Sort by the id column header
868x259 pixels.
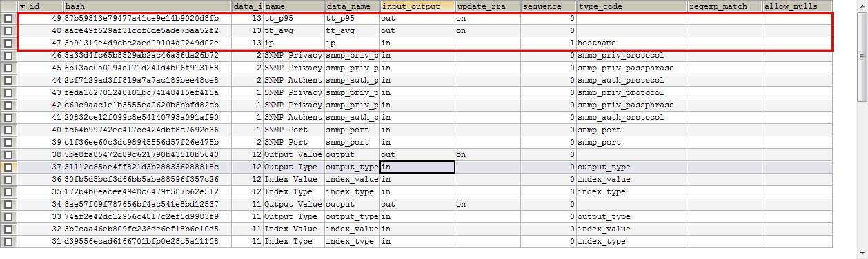coord(40,6)
